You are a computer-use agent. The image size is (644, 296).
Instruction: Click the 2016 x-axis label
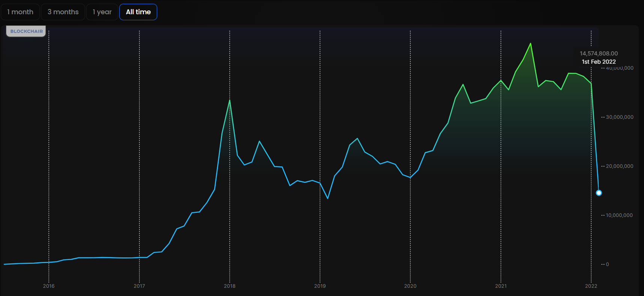click(49, 286)
